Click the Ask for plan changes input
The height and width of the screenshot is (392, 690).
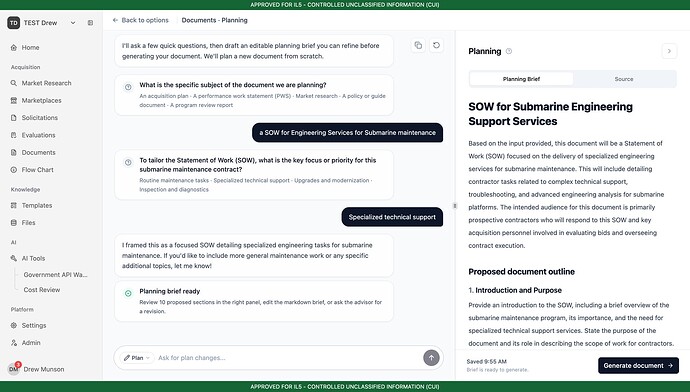(288, 358)
